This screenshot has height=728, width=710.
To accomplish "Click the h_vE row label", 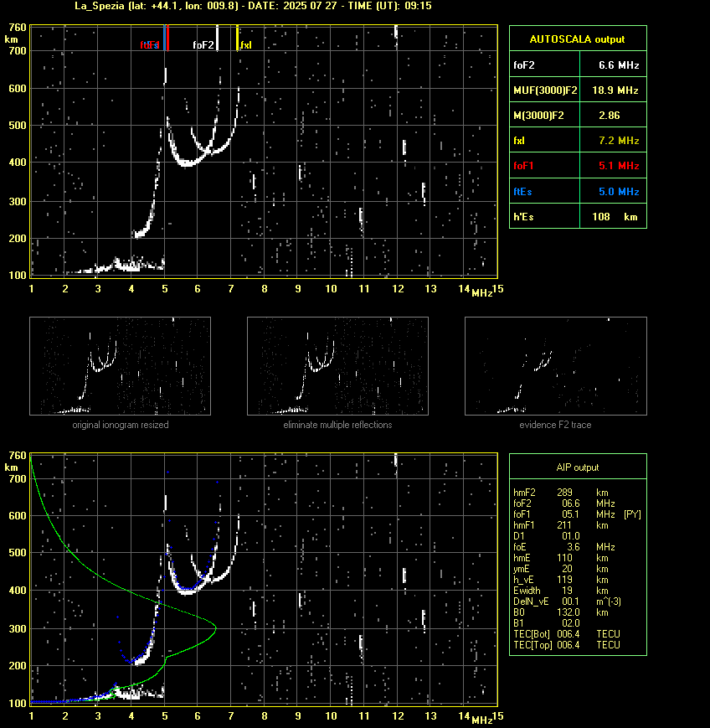I will 523,580.
